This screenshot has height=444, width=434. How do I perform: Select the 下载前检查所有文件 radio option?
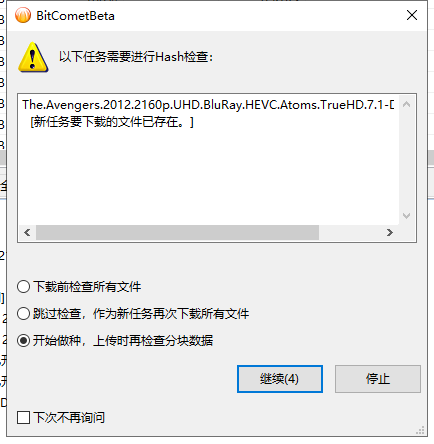coord(23,287)
